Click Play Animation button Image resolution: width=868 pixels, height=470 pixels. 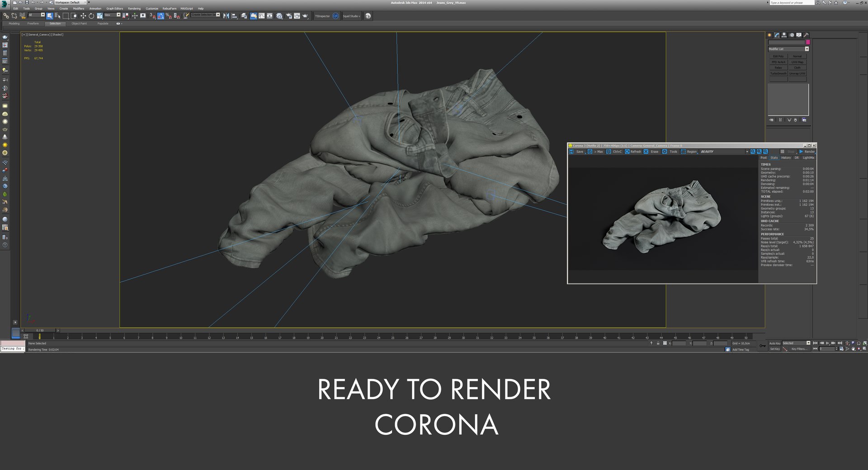tap(828, 343)
